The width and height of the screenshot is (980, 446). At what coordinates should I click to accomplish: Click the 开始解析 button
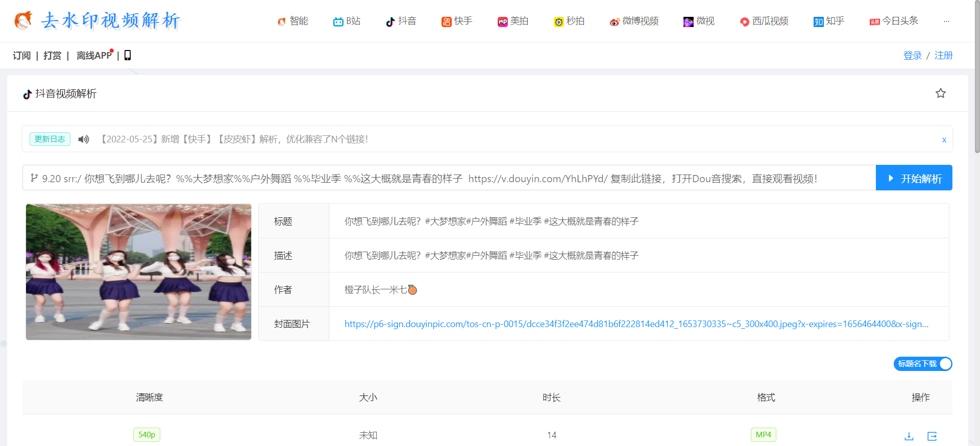(x=914, y=178)
